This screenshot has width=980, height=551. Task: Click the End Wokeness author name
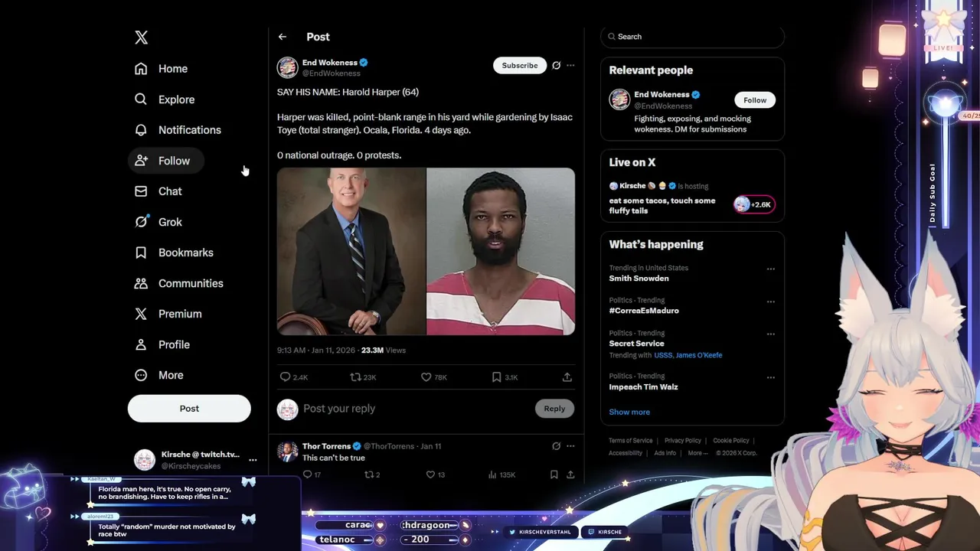(x=330, y=63)
